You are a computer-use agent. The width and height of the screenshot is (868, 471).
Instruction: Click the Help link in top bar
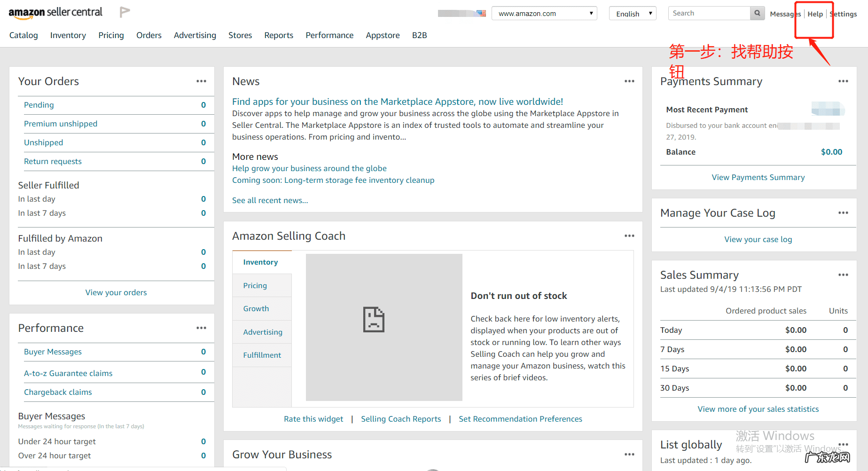(x=815, y=14)
